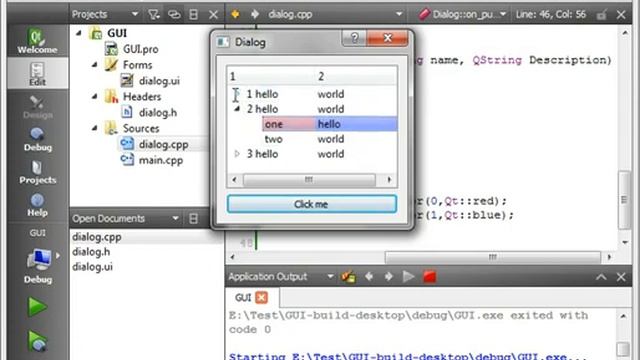Close the Dialog window

tap(387, 38)
